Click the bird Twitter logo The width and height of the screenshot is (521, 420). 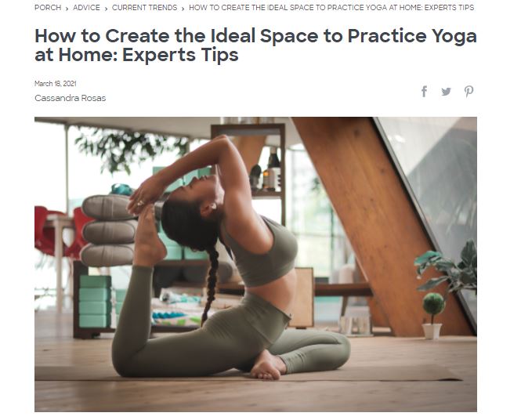tap(446, 92)
